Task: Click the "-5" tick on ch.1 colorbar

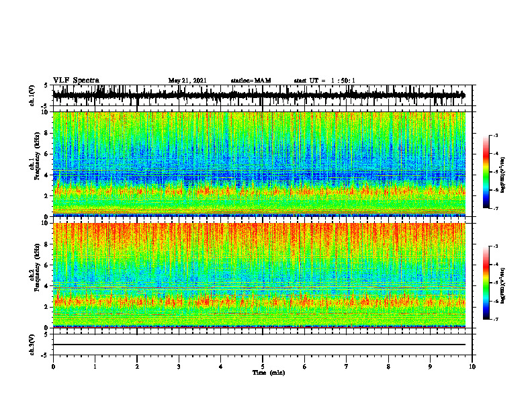Action: tap(496, 172)
